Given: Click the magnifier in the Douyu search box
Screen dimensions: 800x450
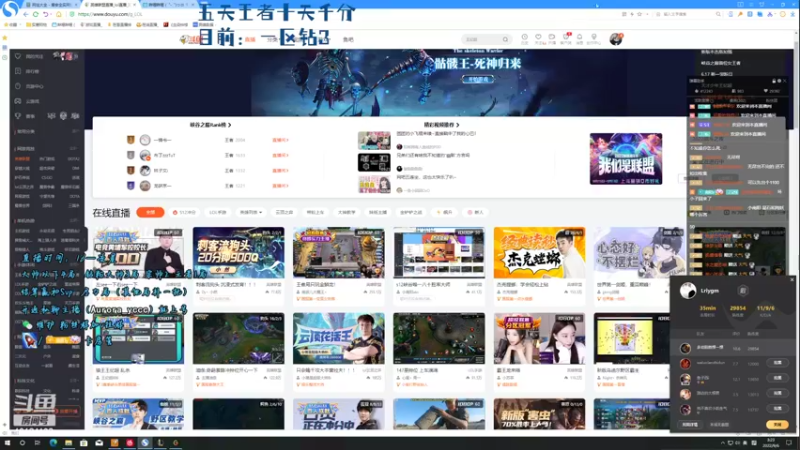Looking at the screenshot, I should (505, 39).
